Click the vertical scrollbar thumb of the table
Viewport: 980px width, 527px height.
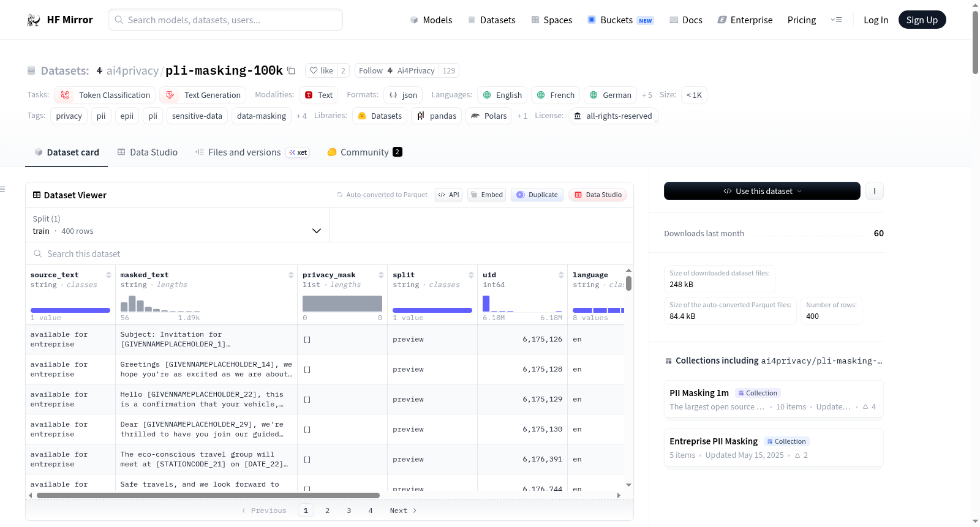(x=629, y=283)
